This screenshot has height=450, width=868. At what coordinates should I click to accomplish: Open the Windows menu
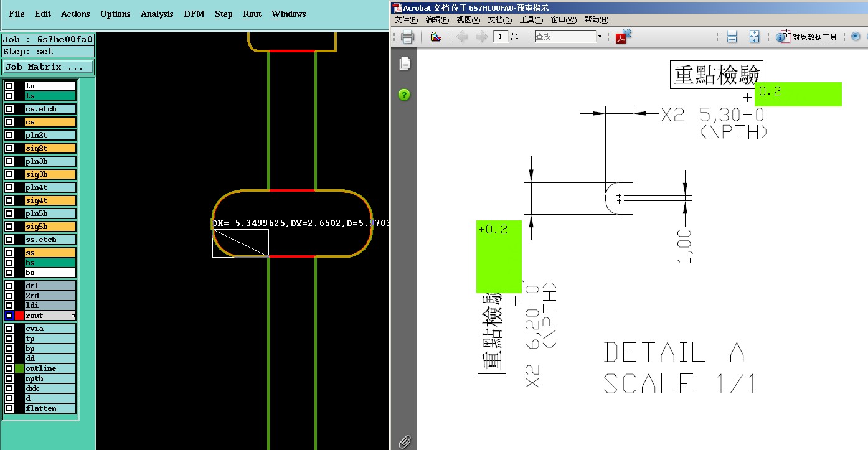(289, 14)
